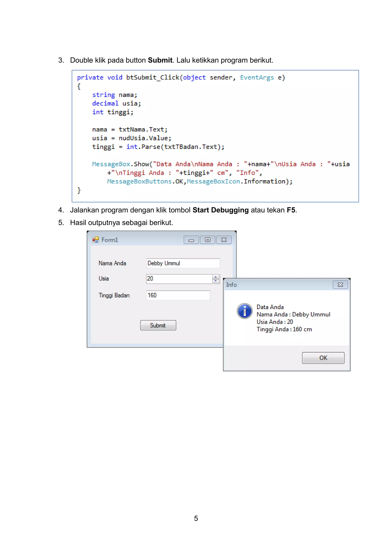Viewport: 392px width, 554px height.
Task: Click the Tinggi Badan field showing 160
Action: point(178,295)
